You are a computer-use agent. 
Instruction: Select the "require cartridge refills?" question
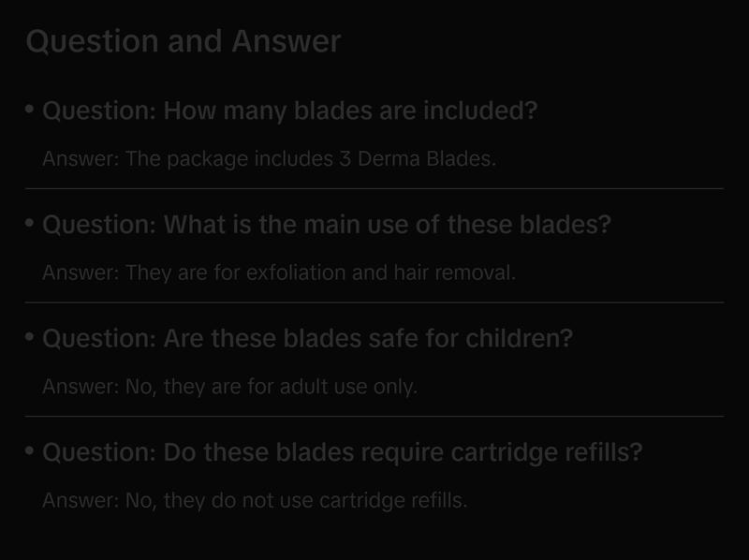[x=343, y=453]
